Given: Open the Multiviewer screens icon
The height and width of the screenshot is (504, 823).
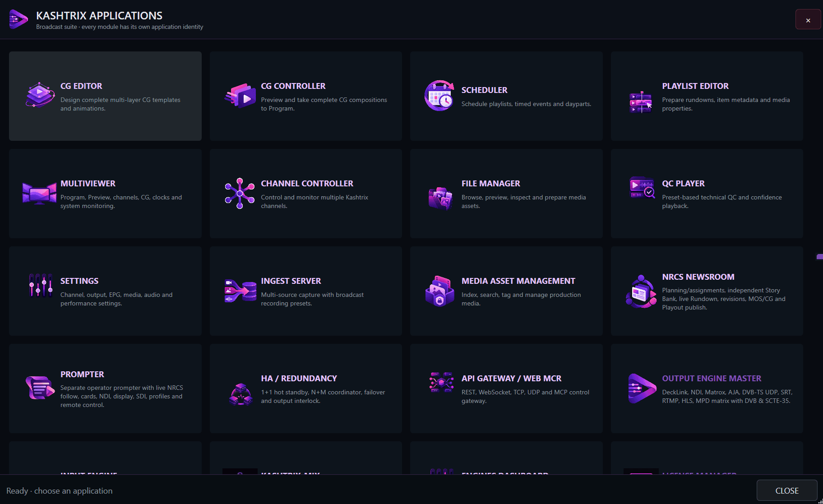Looking at the screenshot, I should 40,193.
